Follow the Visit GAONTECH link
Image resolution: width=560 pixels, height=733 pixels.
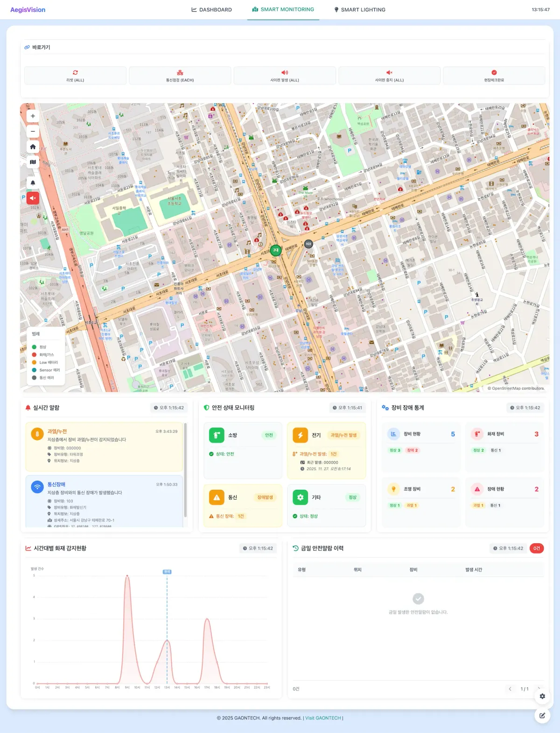coord(323,718)
